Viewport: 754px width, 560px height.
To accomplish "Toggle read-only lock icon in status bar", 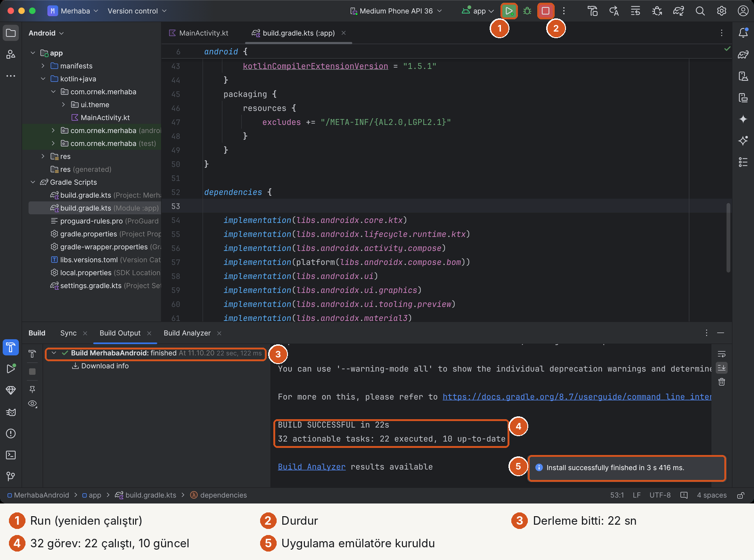I will click(x=741, y=495).
